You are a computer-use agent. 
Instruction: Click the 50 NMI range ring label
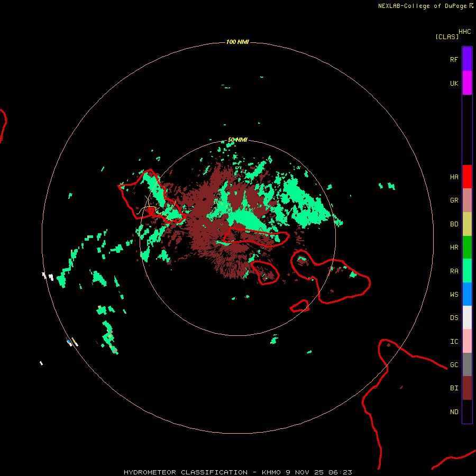click(x=237, y=140)
